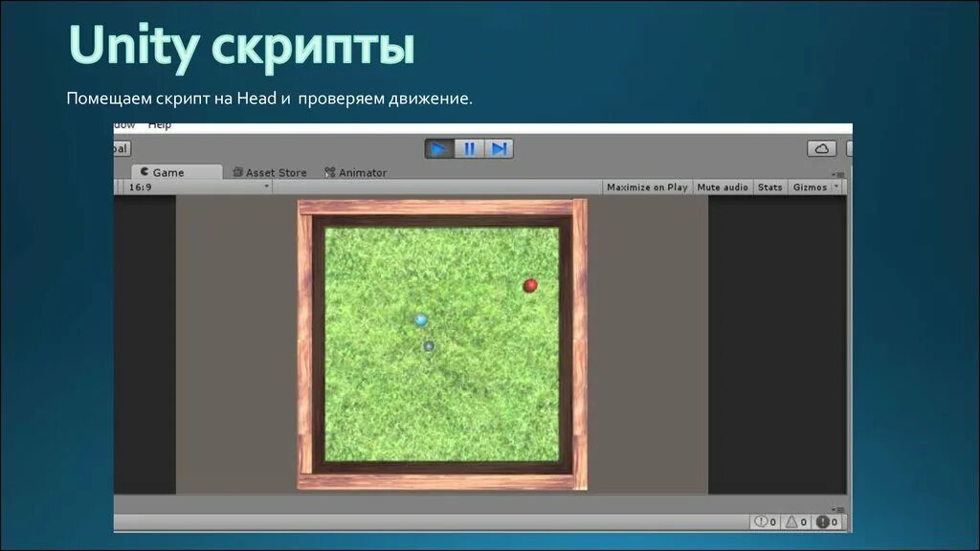Screen dimensions: 980x551
Task: Open the Asset Store tab
Action: (270, 172)
